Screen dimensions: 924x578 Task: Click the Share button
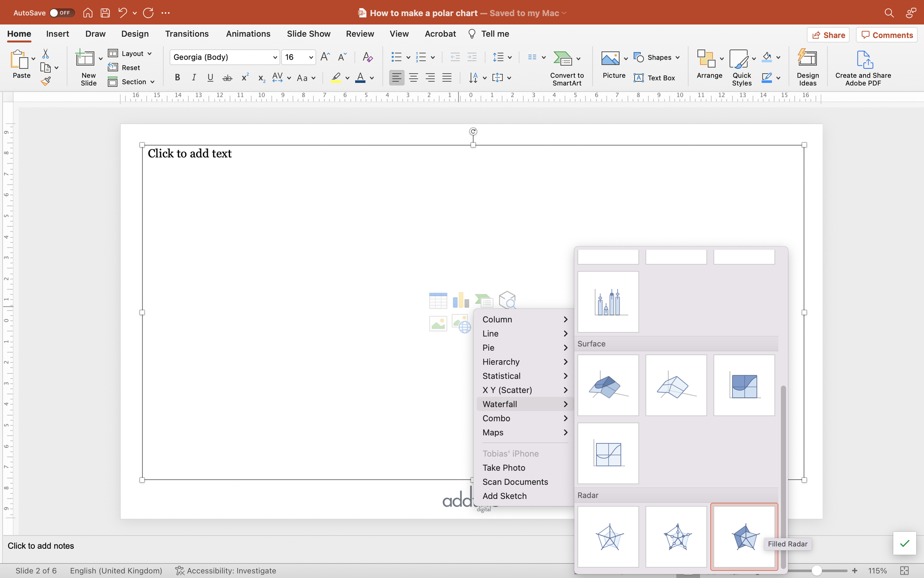[x=828, y=35]
